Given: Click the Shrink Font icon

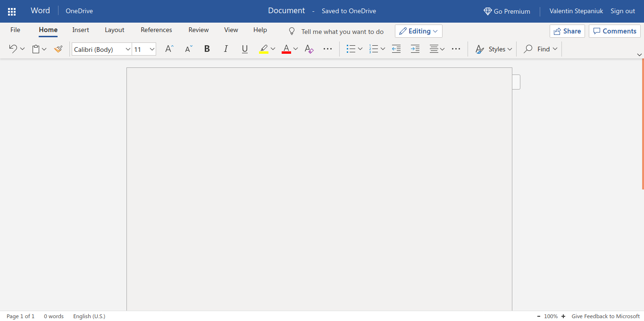Looking at the screenshot, I should click(188, 49).
